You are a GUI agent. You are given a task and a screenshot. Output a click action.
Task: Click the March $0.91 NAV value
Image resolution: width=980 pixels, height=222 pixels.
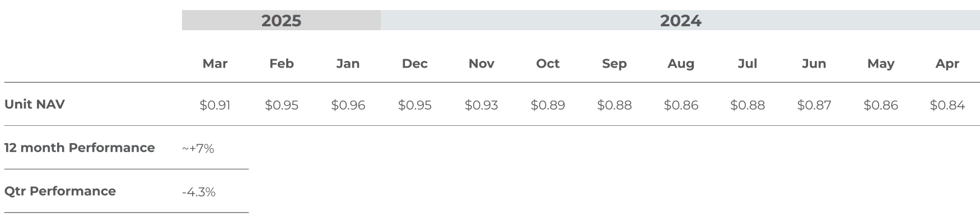click(x=215, y=105)
